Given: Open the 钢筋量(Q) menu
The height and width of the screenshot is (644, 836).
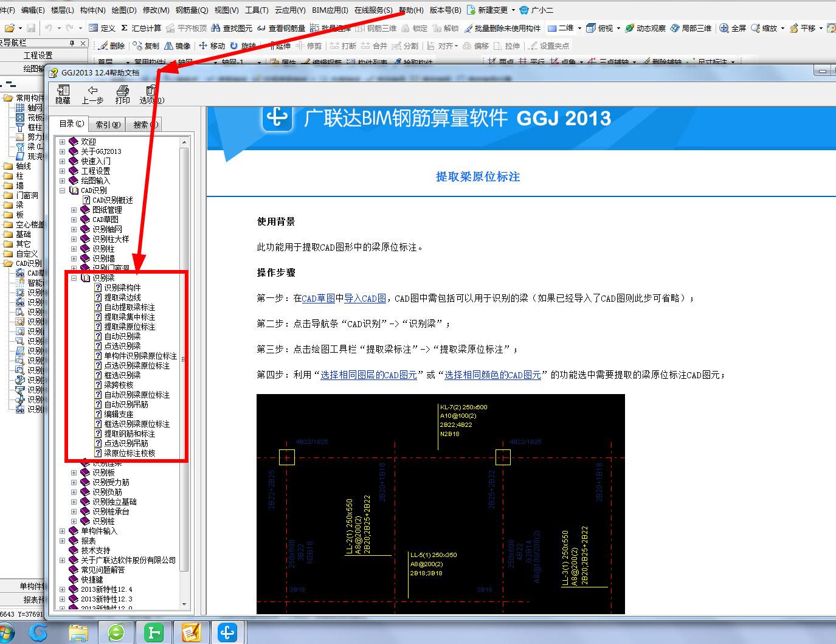Looking at the screenshot, I should 192,10.
